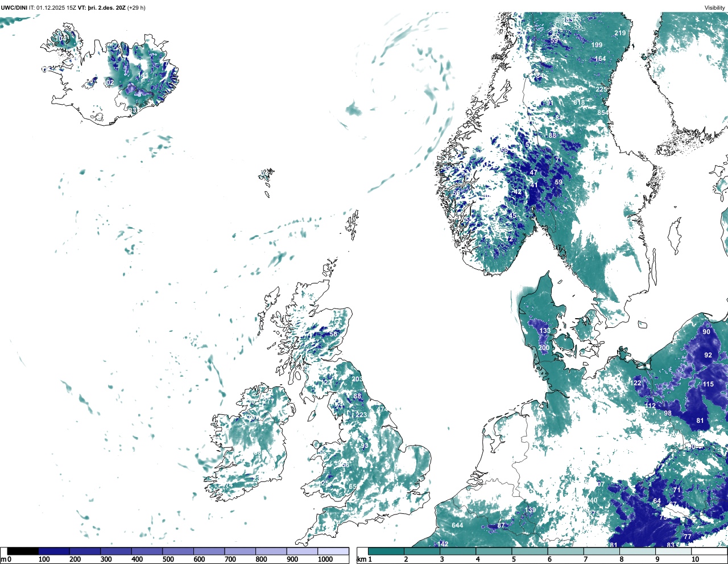Click visibility value 818 on the map
Image resolution: width=728 pixels, height=564 pixels.
[x=579, y=102]
